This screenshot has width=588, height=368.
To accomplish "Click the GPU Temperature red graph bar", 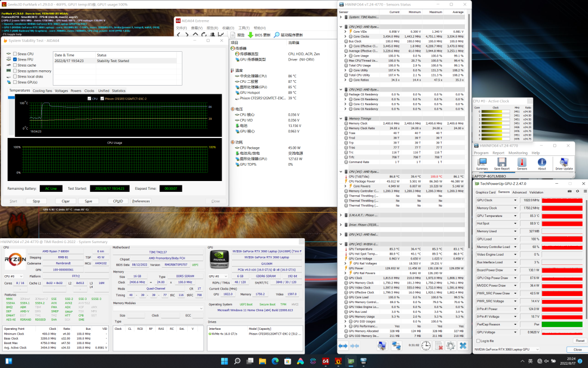I will (562, 216).
